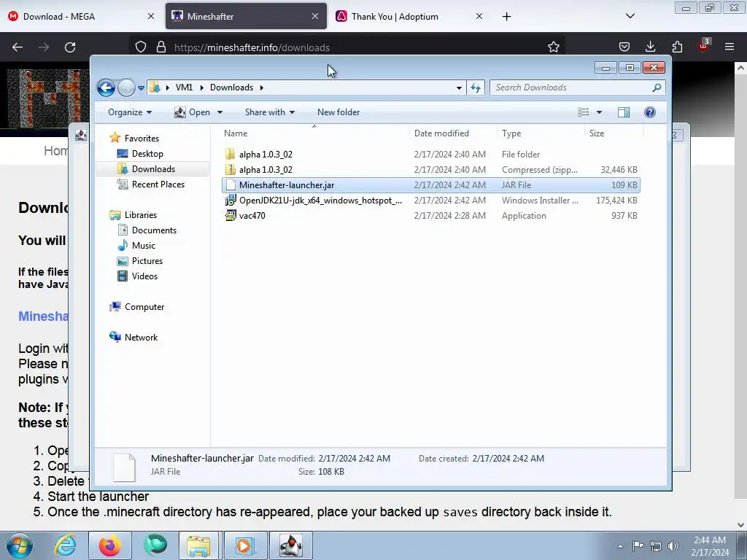Open the Firefox downloads panel

[650, 47]
